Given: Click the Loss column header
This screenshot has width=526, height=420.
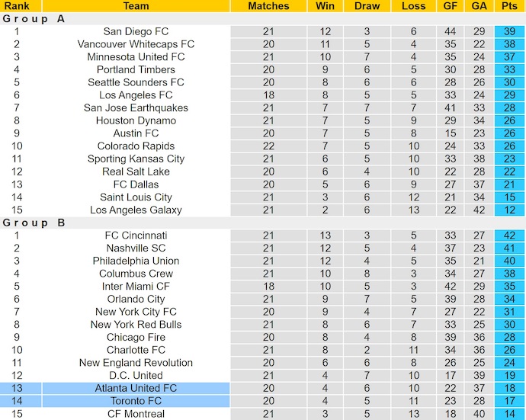Looking at the screenshot, I should [x=413, y=6].
